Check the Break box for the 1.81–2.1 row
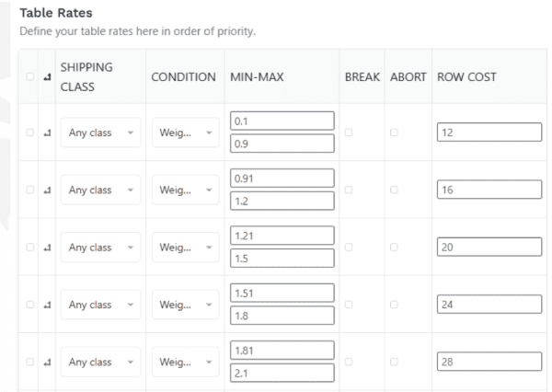552x392 pixels. [349, 362]
